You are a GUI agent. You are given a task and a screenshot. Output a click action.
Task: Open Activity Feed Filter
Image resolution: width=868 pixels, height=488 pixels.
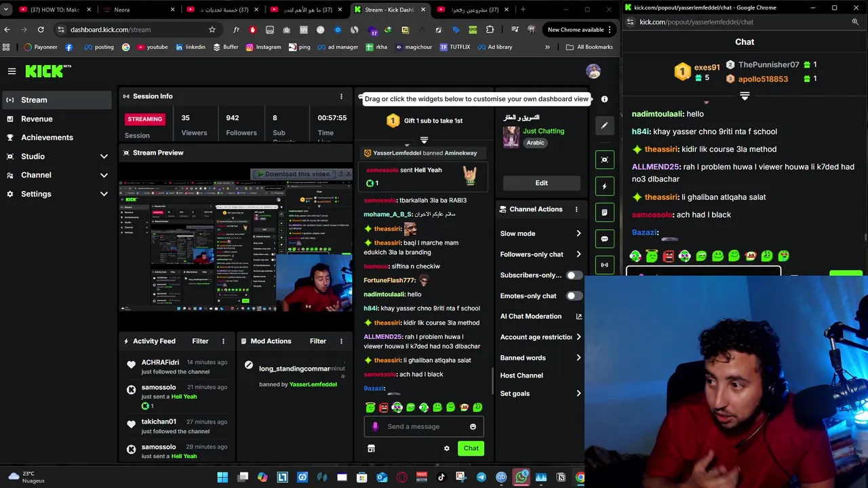click(x=200, y=341)
